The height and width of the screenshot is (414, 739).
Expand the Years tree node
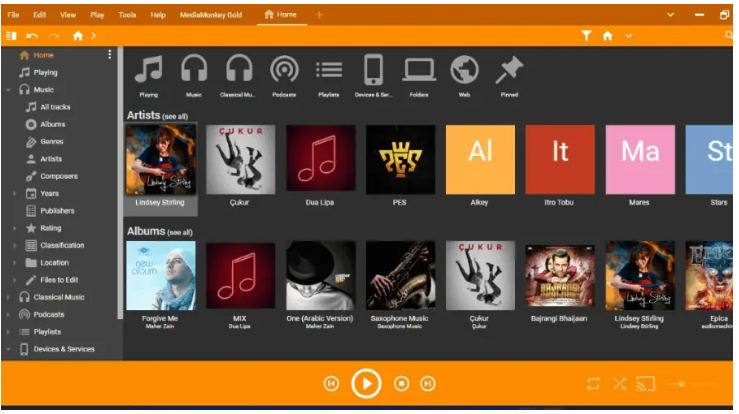15,193
